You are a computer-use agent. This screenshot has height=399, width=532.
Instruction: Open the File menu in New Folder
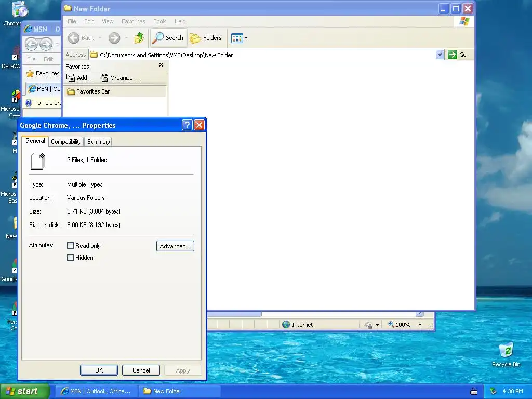coord(72,21)
